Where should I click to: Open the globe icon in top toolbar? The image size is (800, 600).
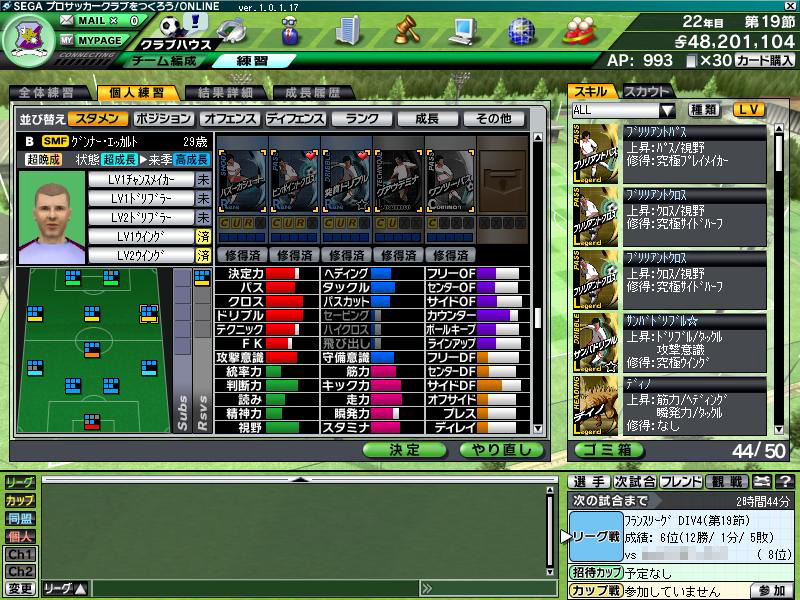tap(521, 31)
